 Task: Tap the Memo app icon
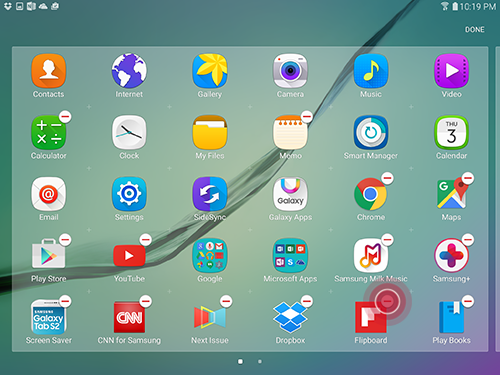point(290,132)
